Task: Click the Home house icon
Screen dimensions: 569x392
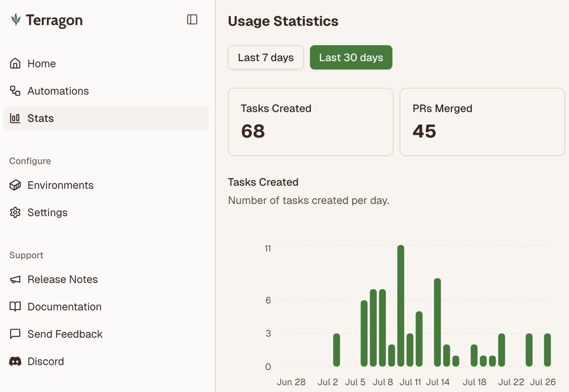Action: [15, 64]
